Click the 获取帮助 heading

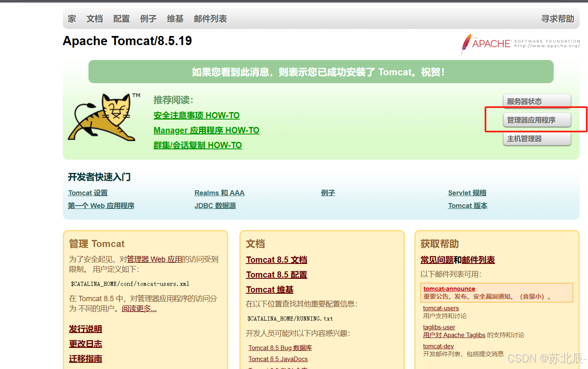tap(440, 244)
